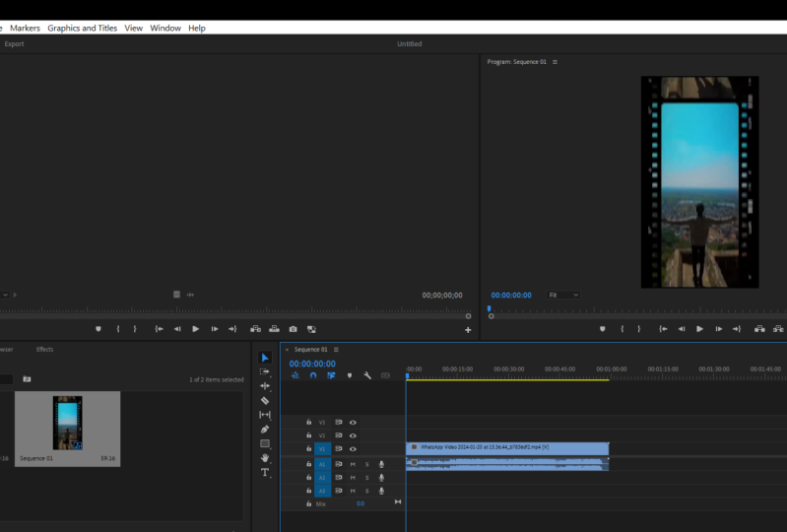Click the track meter icon in Mix row
Image resolution: width=787 pixels, height=532 pixels.
(x=398, y=501)
